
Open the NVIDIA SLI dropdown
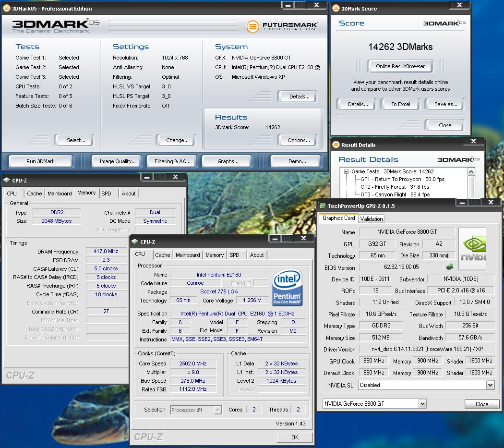(x=490, y=385)
